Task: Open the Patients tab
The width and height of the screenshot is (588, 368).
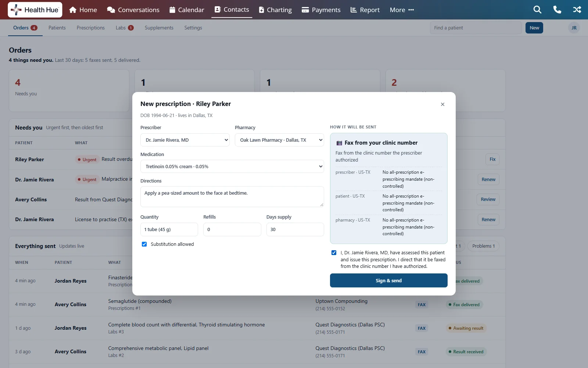Action: (x=57, y=28)
